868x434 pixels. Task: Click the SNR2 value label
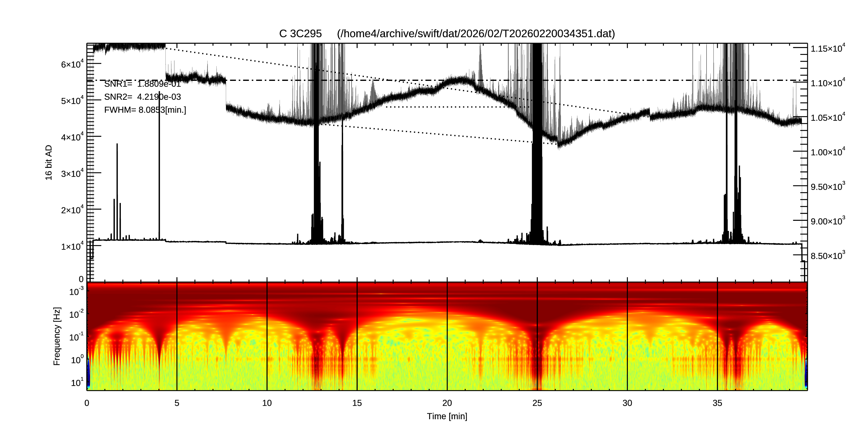[x=143, y=97]
